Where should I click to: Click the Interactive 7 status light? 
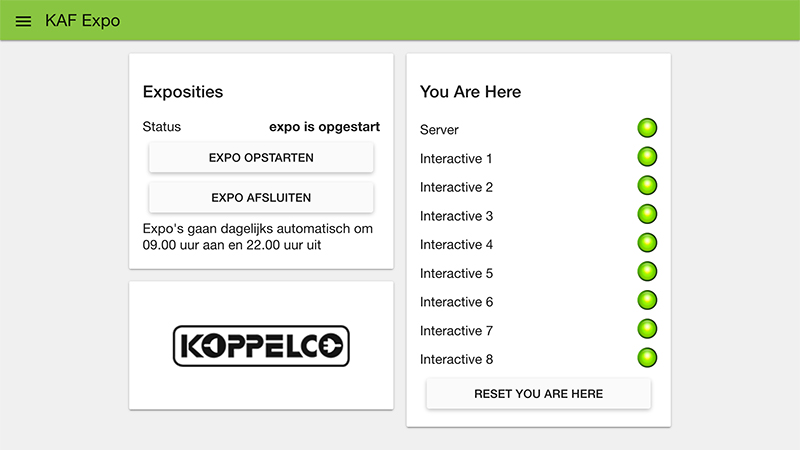click(x=647, y=329)
